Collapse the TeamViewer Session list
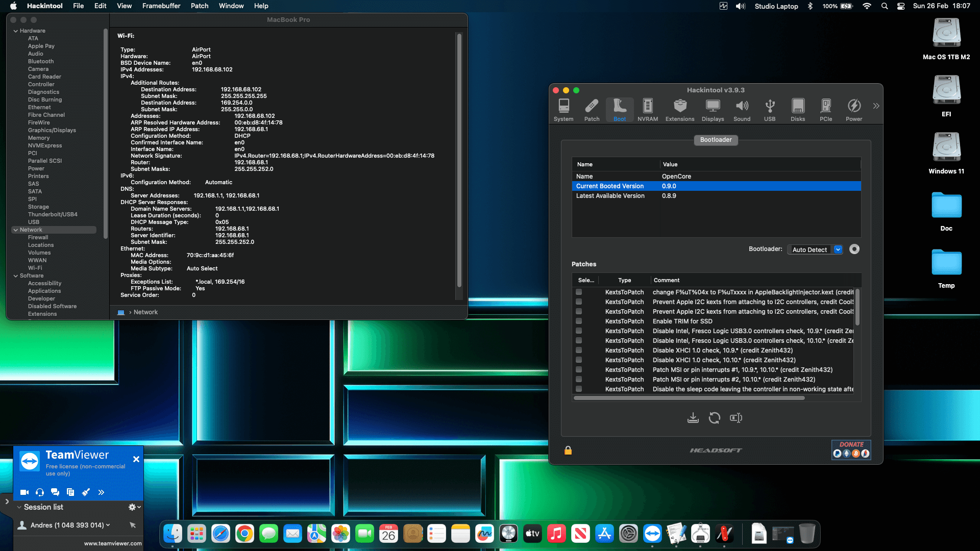 click(19, 507)
